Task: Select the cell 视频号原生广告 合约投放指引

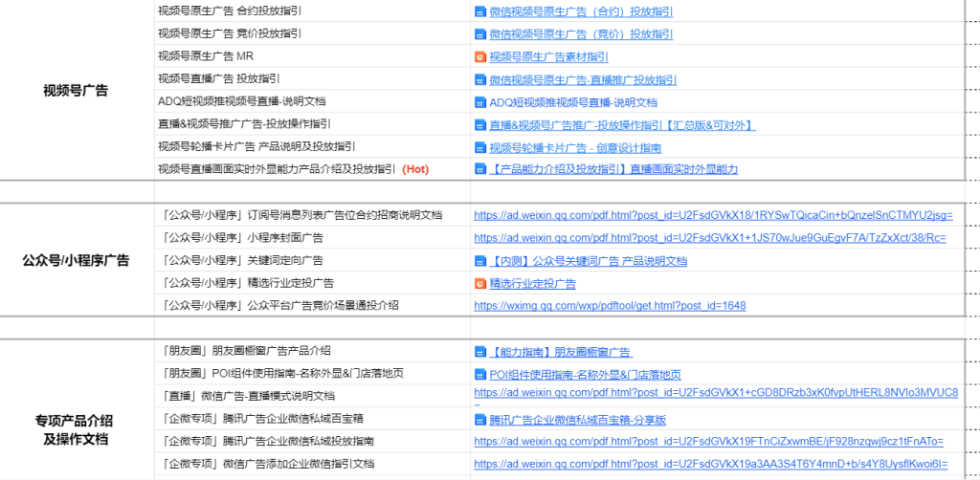Action: pyautogui.click(x=313, y=11)
